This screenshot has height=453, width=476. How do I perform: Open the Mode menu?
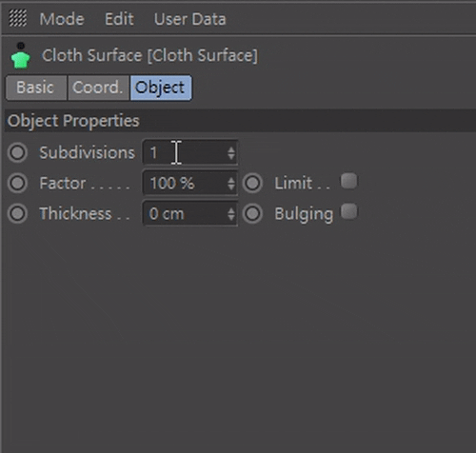pyautogui.click(x=62, y=19)
